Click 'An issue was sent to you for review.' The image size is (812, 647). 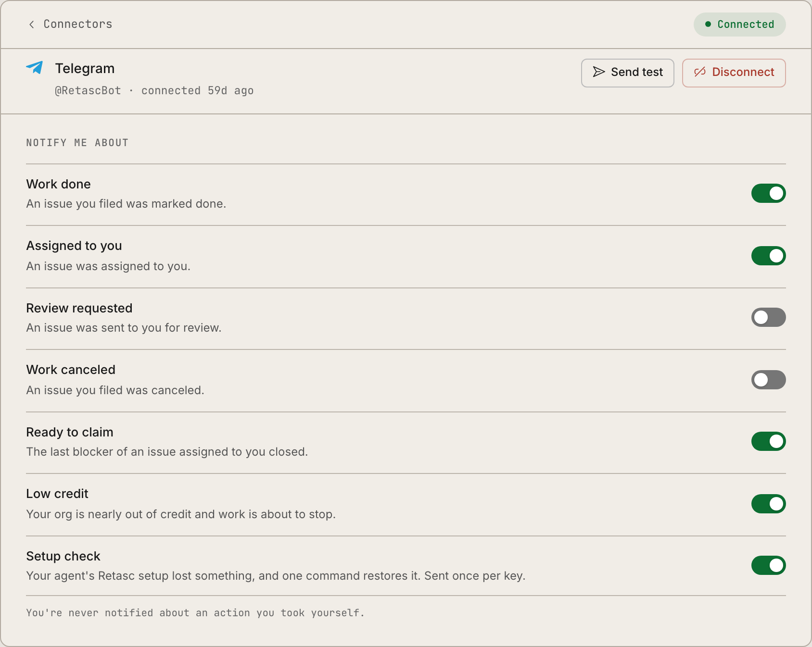124,328
